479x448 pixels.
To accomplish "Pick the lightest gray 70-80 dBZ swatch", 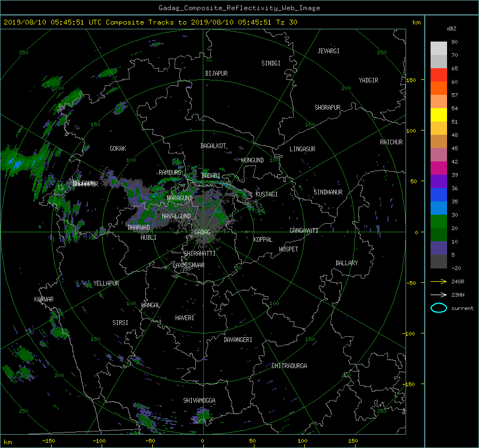I will tap(439, 48).
